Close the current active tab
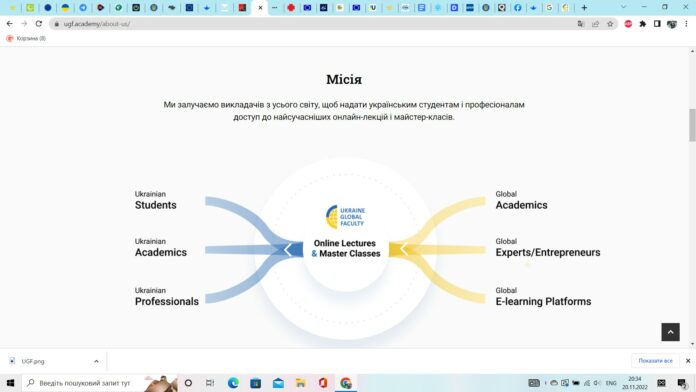Viewport: 696px width, 392px height. pos(260,8)
